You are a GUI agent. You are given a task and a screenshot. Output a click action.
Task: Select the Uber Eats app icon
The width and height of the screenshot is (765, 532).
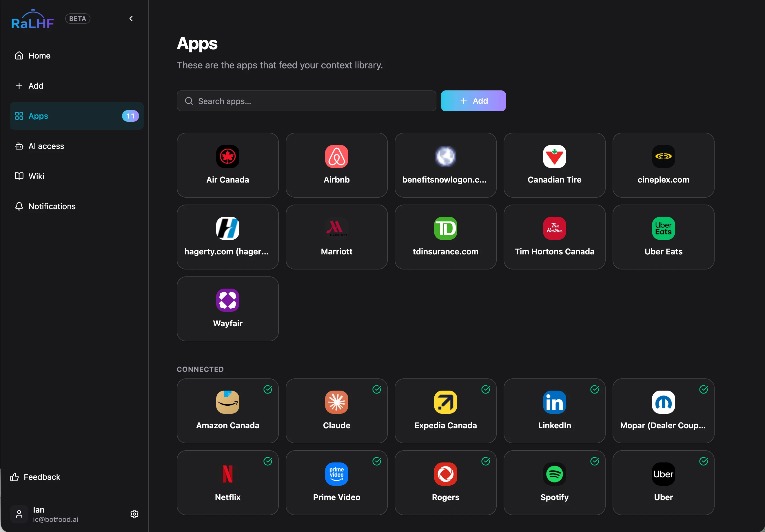coord(663,229)
